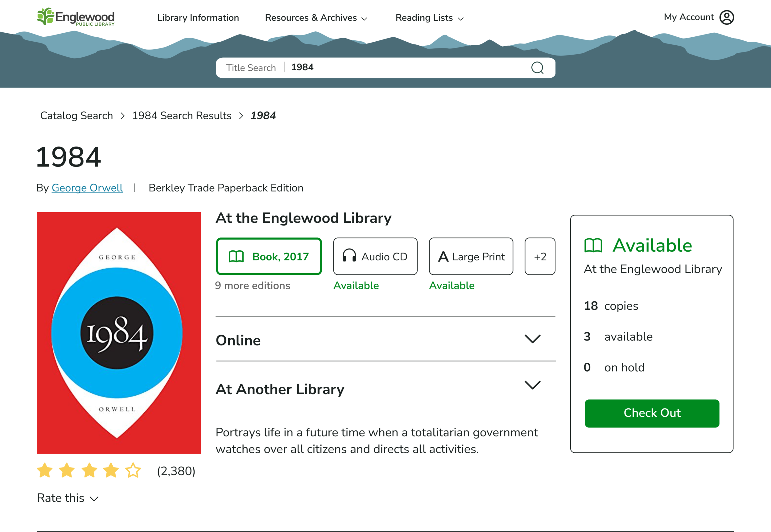Expand the At Another Library section
Image resolution: width=771 pixels, height=532 pixels.
point(532,385)
